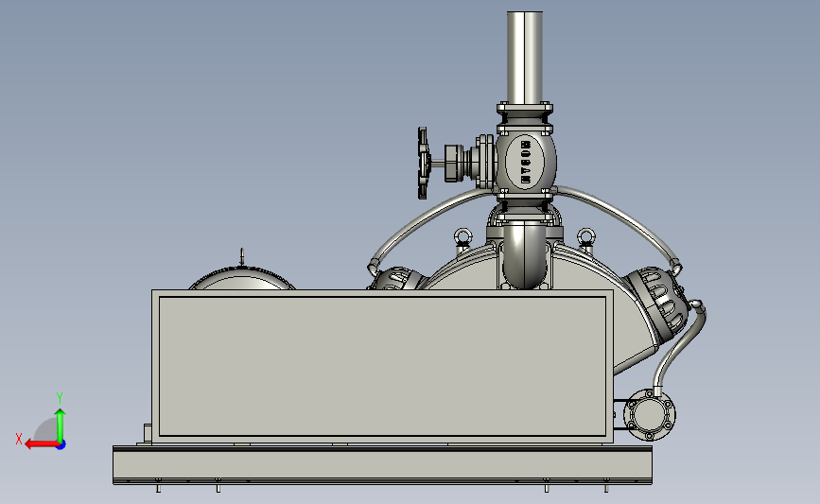Select the tall vertical exhaust pipe
This screenshot has height=504, width=820.
[525, 58]
